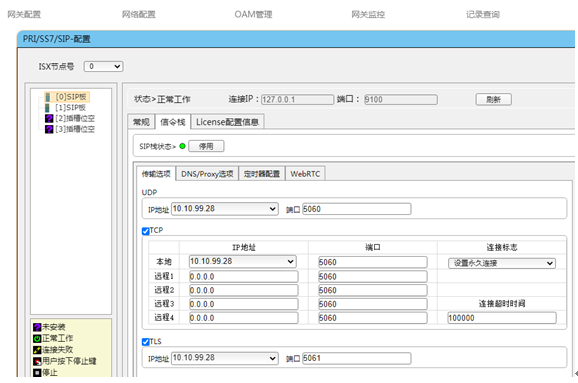
Task: Switch to the 信令栈 tab
Action: tap(173, 122)
